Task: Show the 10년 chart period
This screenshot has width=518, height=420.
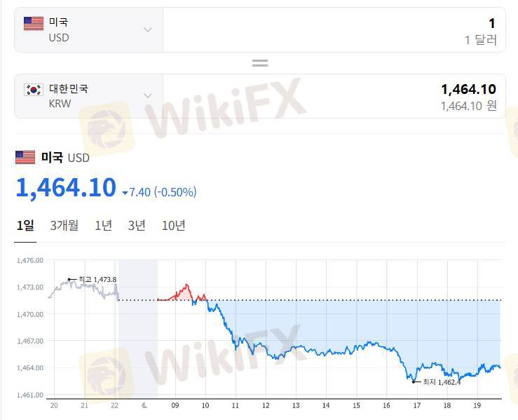Action: click(173, 226)
